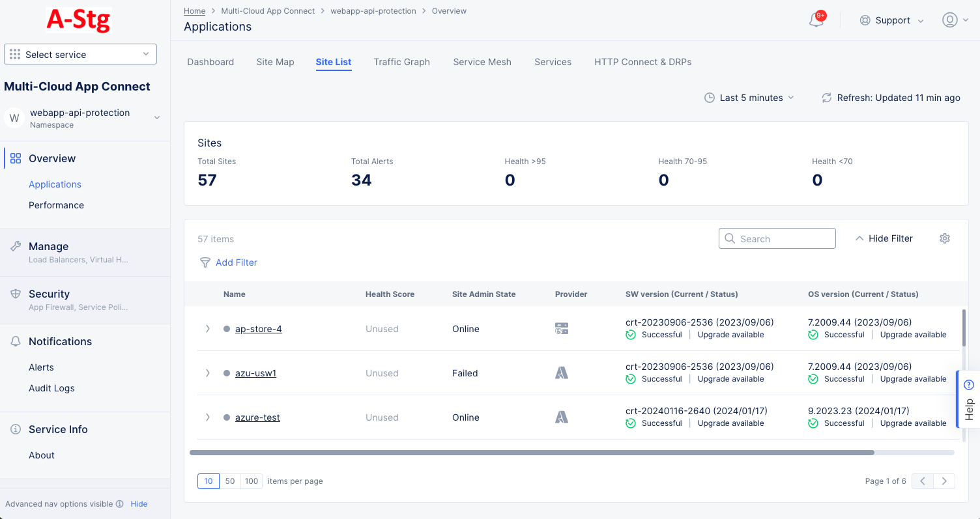Switch to the Traffic Graph tab
Screen dimensions: 980x519
click(x=401, y=62)
